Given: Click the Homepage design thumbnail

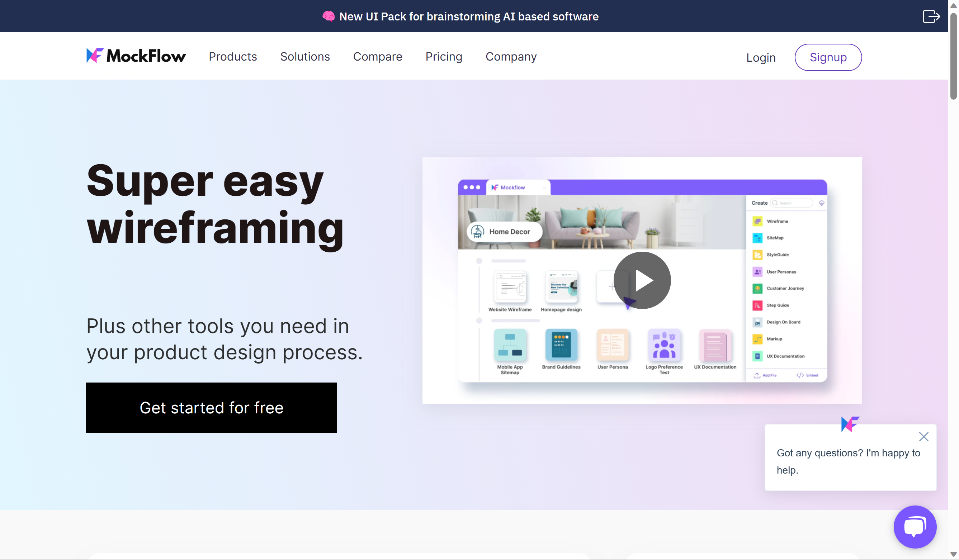Looking at the screenshot, I should (561, 286).
